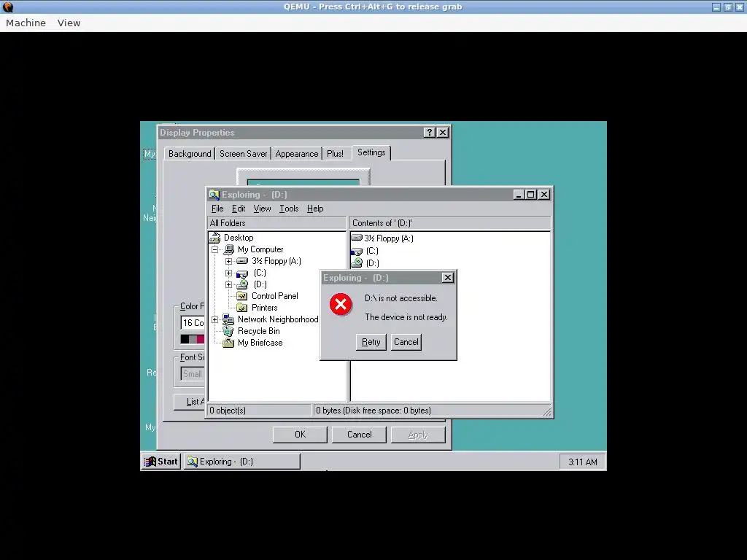Close the Exploring (D:) window
The image size is (747, 560).
click(x=543, y=195)
